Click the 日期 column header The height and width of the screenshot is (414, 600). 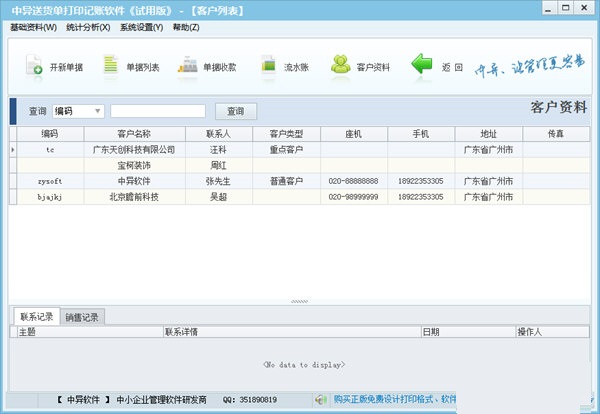pyautogui.click(x=468, y=332)
